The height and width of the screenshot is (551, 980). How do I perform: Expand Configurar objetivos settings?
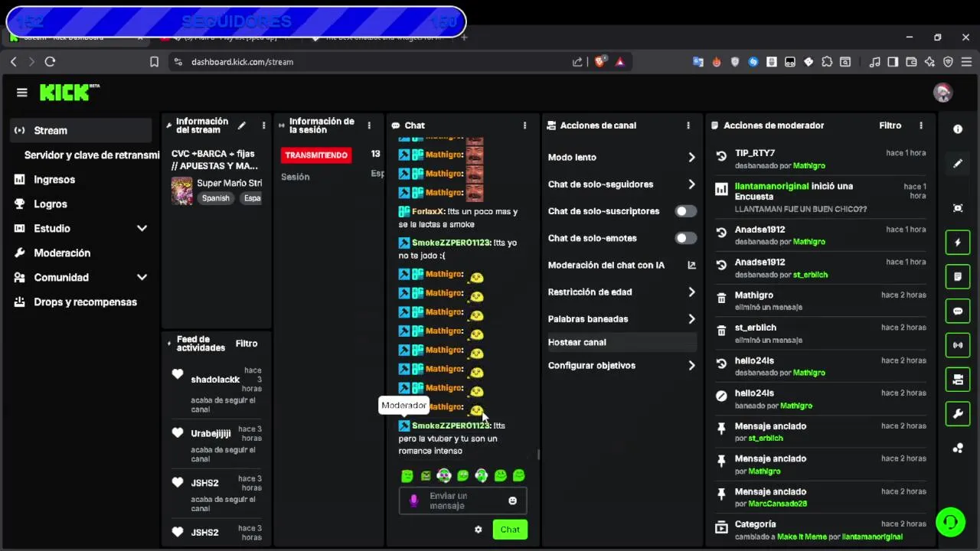coord(621,365)
